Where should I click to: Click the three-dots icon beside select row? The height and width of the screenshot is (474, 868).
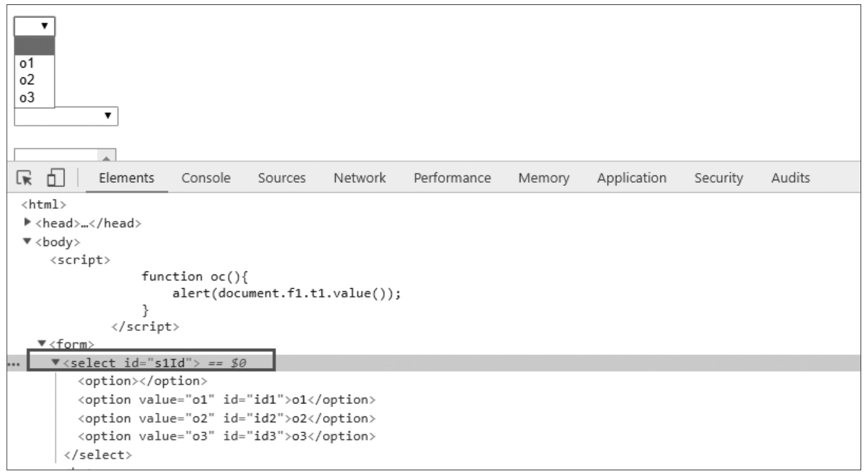point(11,364)
